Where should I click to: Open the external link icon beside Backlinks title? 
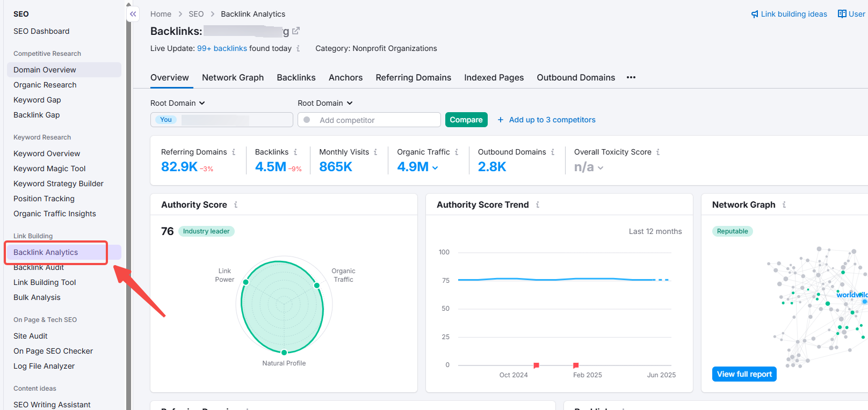(295, 31)
